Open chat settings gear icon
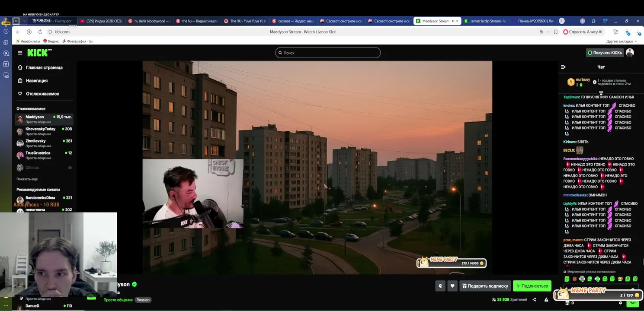The height and width of the screenshot is (311, 644). pyautogui.click(x=621, y=303)
